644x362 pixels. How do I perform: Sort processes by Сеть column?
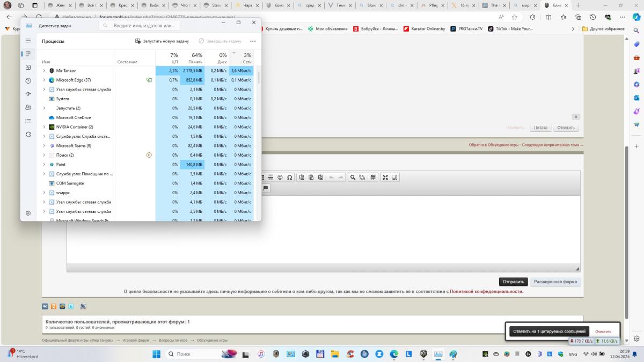(x=241, y=58)
